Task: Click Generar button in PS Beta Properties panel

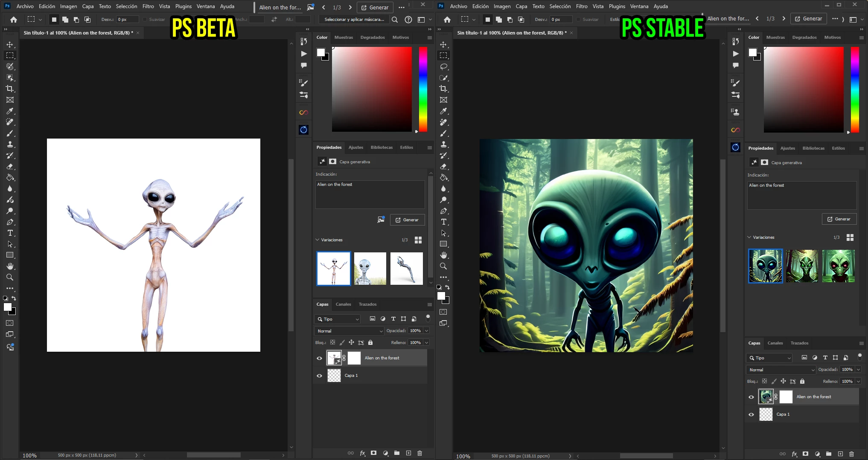Action: tap(407, 220)
